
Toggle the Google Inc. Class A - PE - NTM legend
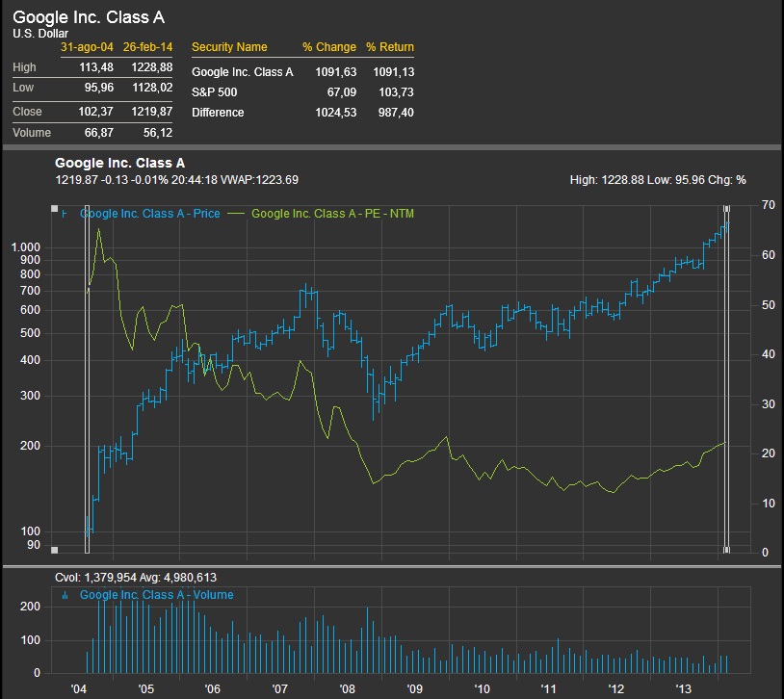[x=332, y=214]
